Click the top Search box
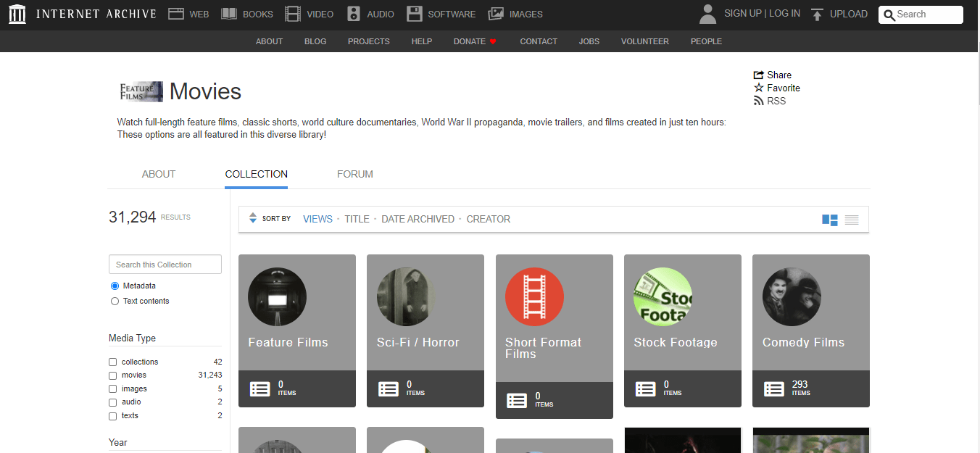 (921, 14)
